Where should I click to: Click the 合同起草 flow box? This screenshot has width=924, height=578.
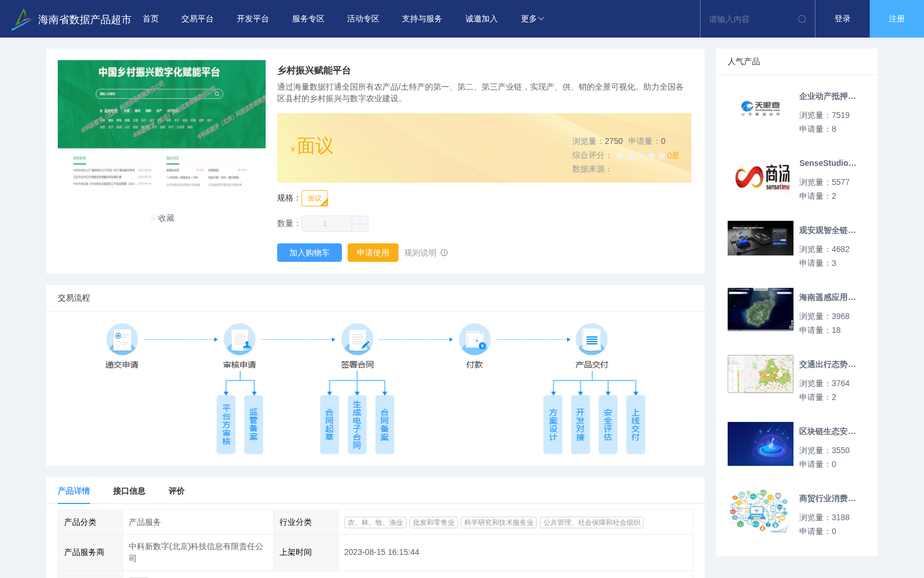coord(329,425)
